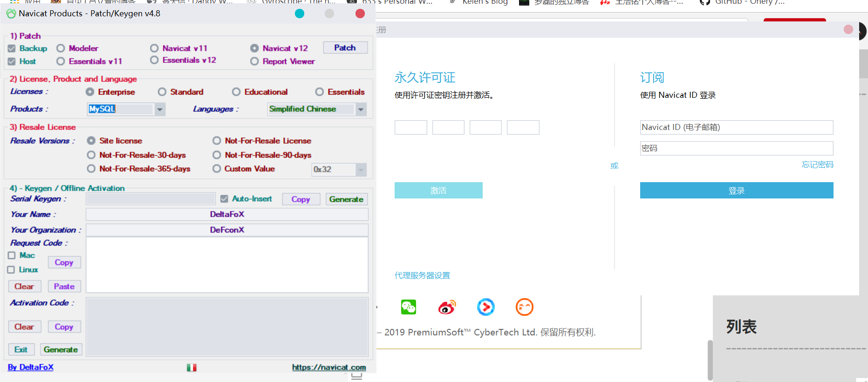Click the 登录 login button
This screenshot has width=868, height=382.
pyautogui.click(x=737, y=191)
